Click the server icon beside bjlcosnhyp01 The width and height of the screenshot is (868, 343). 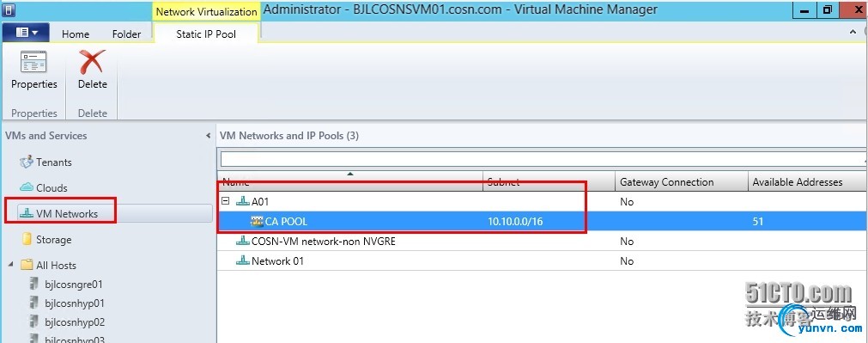(33, 303)
